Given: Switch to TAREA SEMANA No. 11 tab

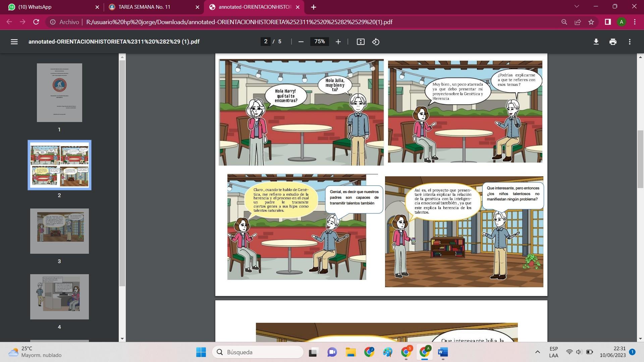Looking at the screenshot, I should tap(144, 7).
